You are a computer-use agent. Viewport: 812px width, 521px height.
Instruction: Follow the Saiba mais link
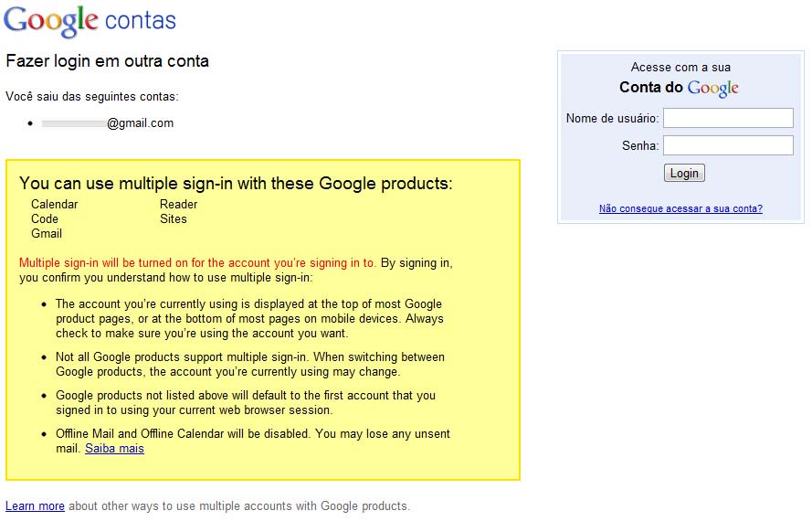click(114, 449)
